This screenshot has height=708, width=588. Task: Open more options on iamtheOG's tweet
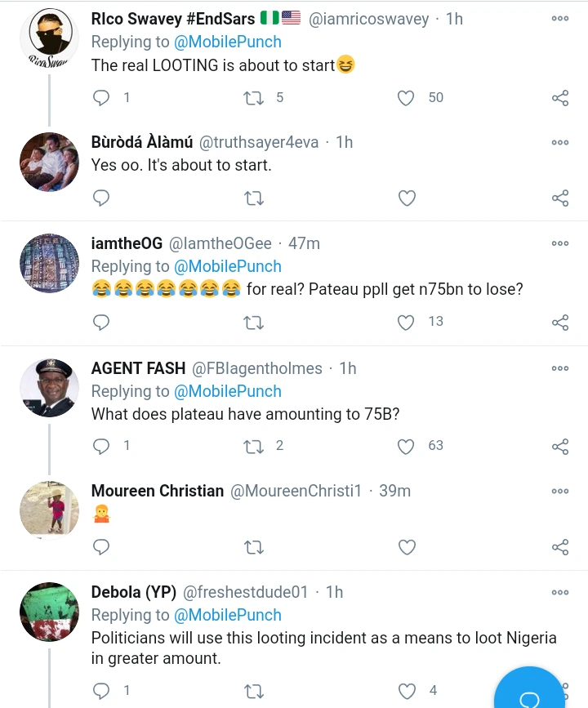pyautogui.click(x=560, y=243)
